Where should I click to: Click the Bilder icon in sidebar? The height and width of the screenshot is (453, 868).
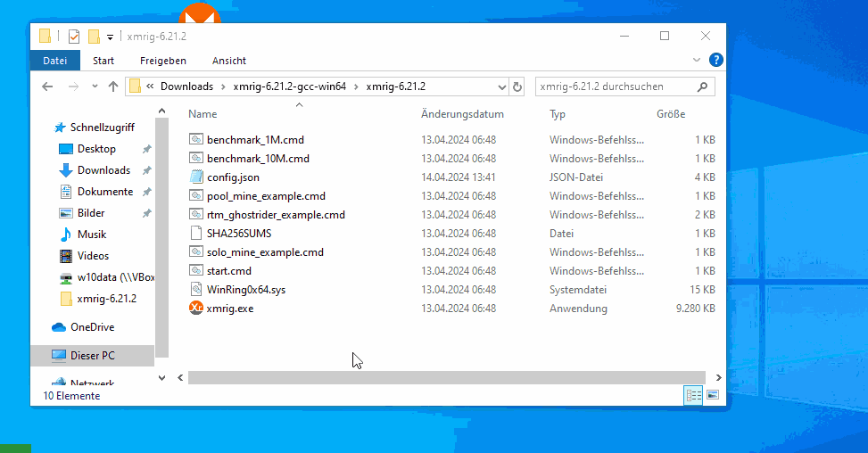pos(66,213)
